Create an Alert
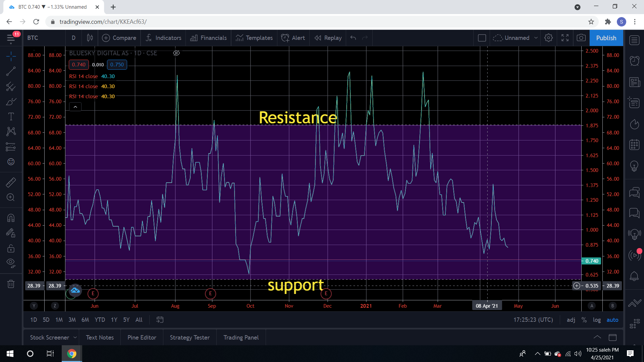 (x=293, y=38)
